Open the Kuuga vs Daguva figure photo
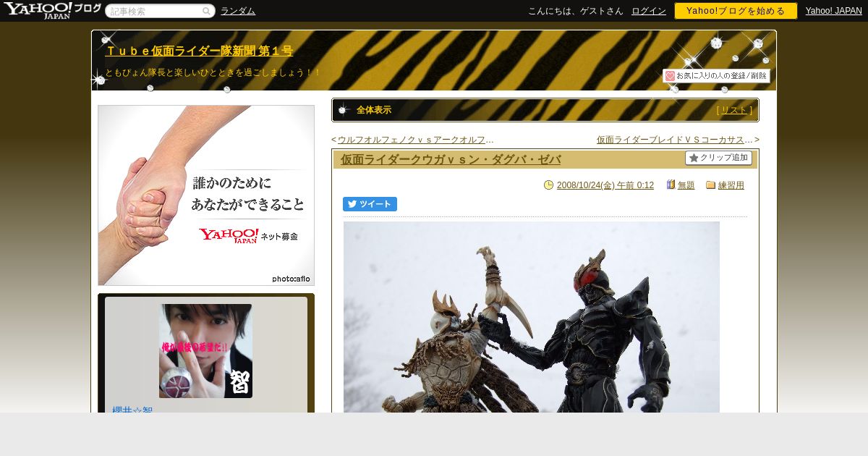Screen dimensions: 868x456 point(532,317)
